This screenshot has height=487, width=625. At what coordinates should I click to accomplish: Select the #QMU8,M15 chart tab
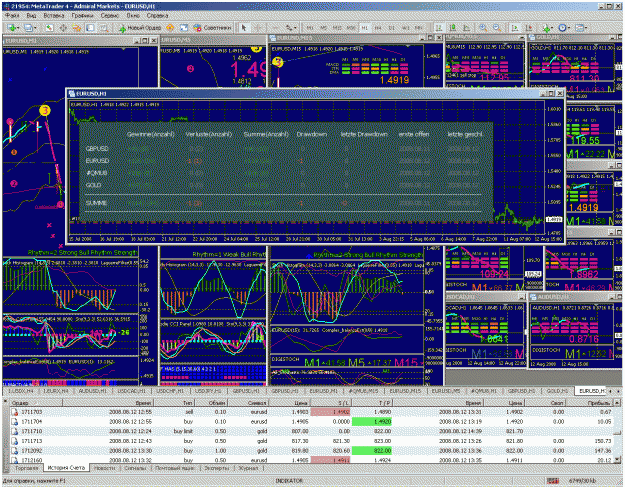tap(363, 391)
